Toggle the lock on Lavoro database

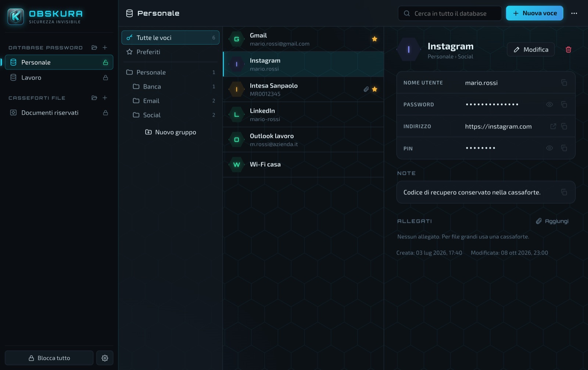105,78
